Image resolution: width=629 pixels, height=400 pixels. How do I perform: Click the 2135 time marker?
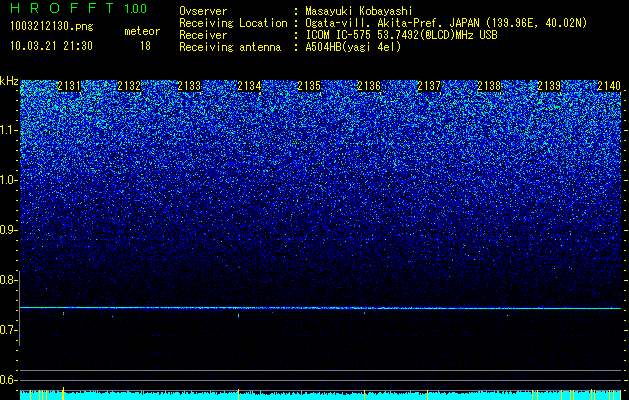click(x=309, y=86)
